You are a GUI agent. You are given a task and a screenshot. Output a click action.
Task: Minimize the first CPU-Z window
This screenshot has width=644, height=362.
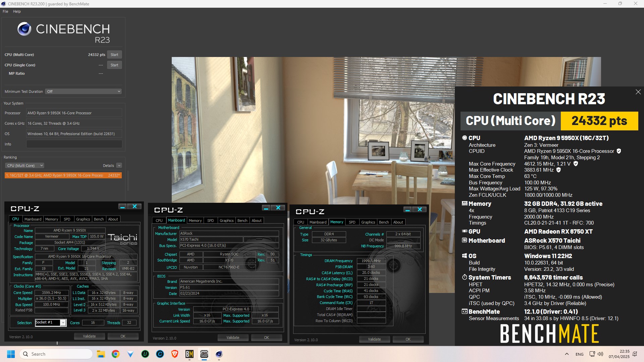pyautogui.click(x=122, y=207)
